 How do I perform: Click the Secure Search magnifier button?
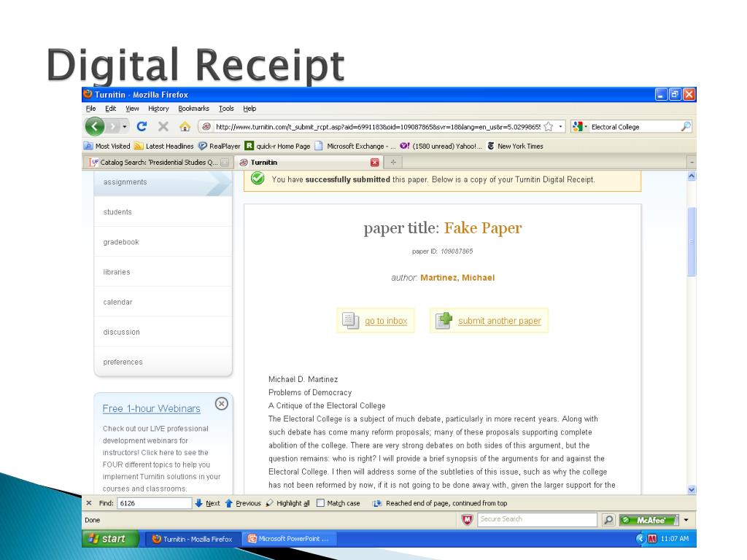point(608,519)
